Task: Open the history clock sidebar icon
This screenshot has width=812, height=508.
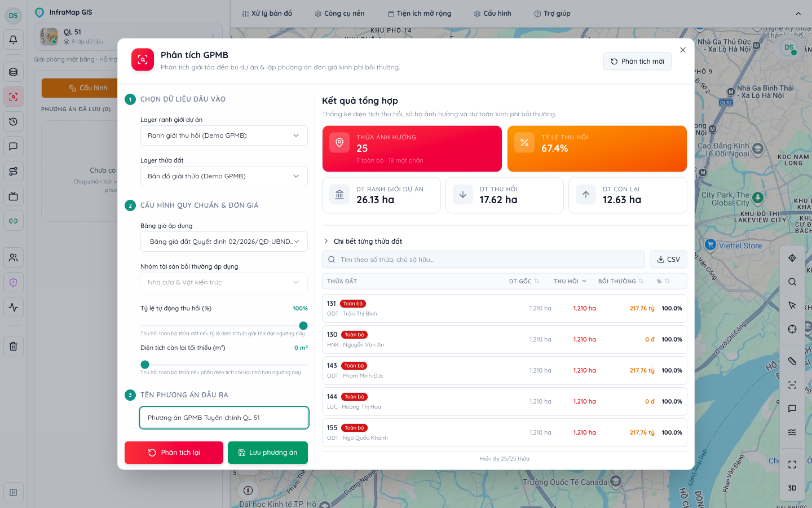Action: (14, 121)
